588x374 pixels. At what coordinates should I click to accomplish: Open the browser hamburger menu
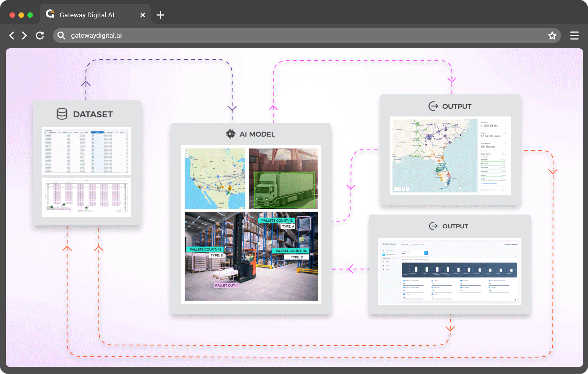574,36
